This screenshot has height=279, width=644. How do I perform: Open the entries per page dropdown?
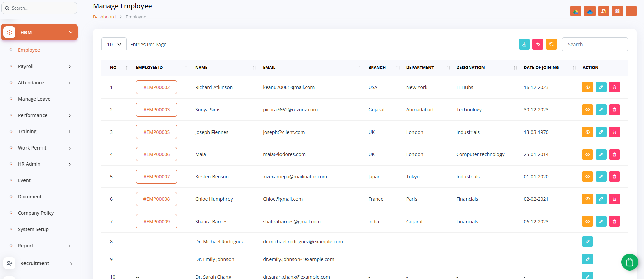[114, 45]
